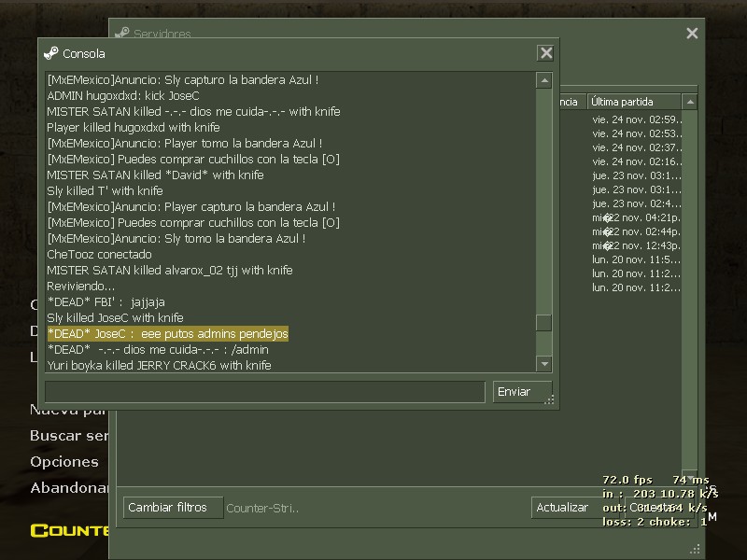Viewport: 747px width, 560px height.
Task: Click the Cambiar filtros button
Action: (173, 508)
